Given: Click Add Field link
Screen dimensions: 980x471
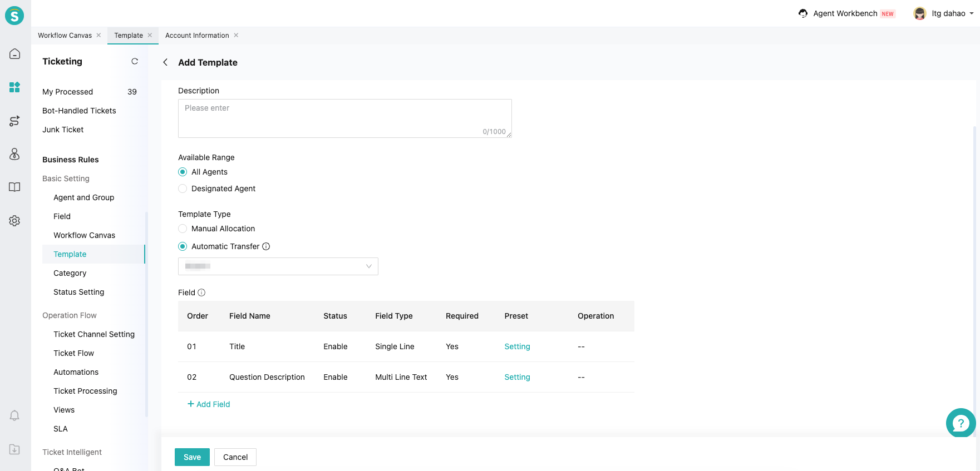Looking at the screenshot, I should pos(209,404).
